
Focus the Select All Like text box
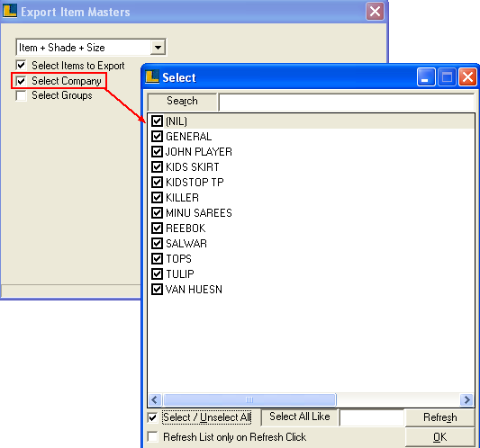[372, 417]
